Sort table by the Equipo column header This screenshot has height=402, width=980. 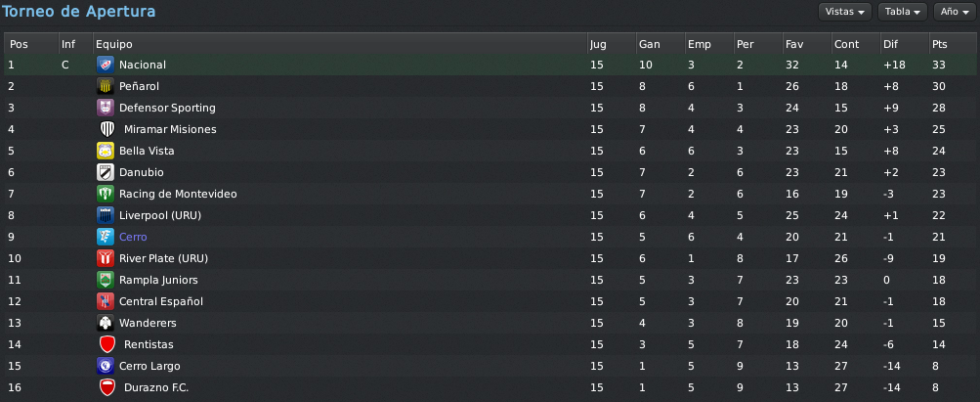[x=340, y=44]
